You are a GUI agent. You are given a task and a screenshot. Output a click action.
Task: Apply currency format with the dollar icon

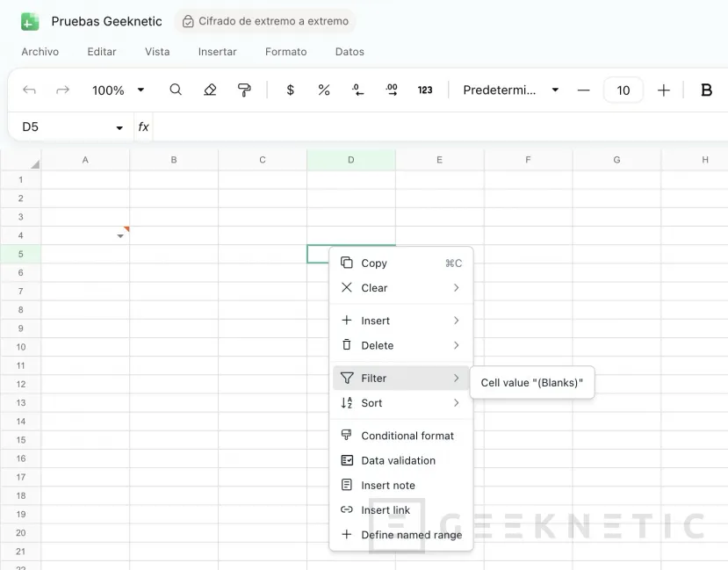290,90
